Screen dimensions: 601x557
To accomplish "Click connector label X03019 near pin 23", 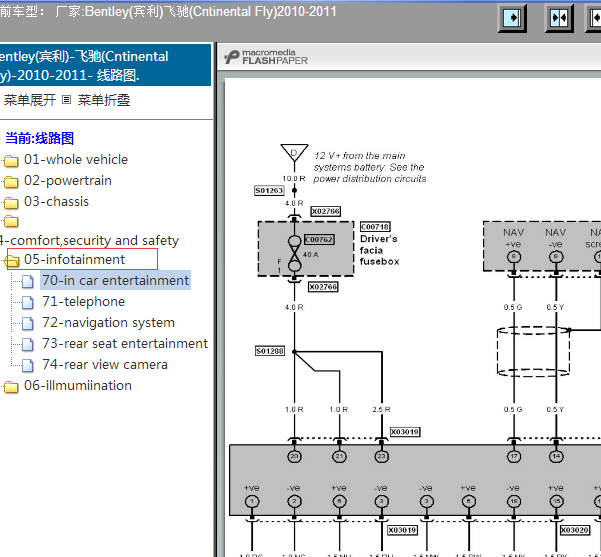I will coord(405,432).
